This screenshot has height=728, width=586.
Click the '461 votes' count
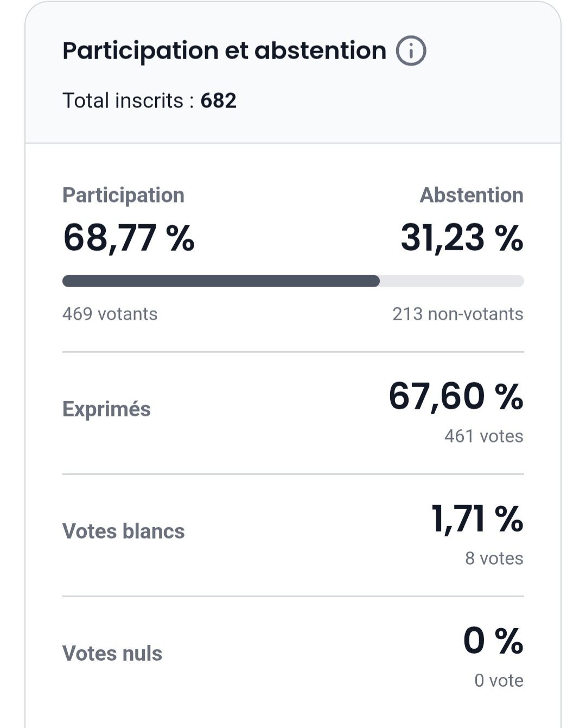pos(483,436)
